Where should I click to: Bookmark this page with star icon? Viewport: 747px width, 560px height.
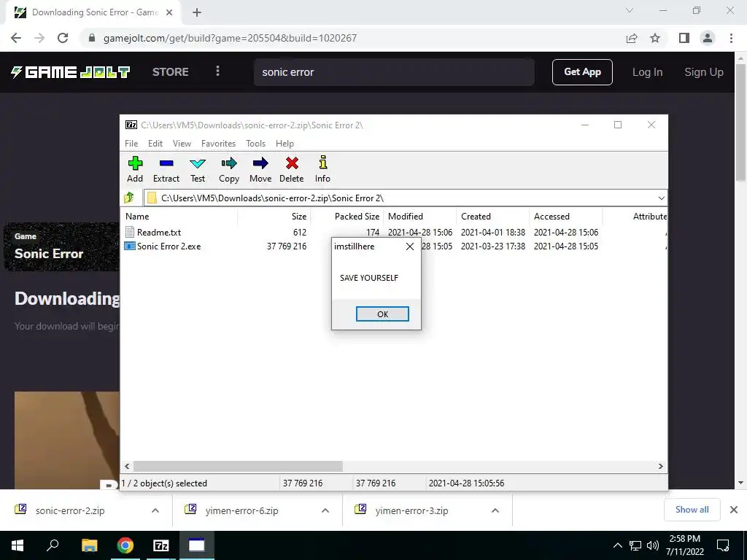[x=655, y=38]
